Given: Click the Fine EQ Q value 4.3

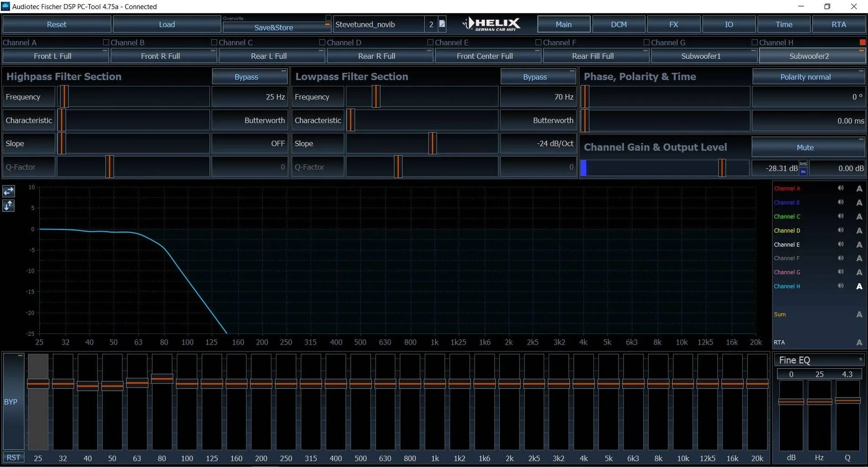Looking at the screenshot, I should point(847,374).
